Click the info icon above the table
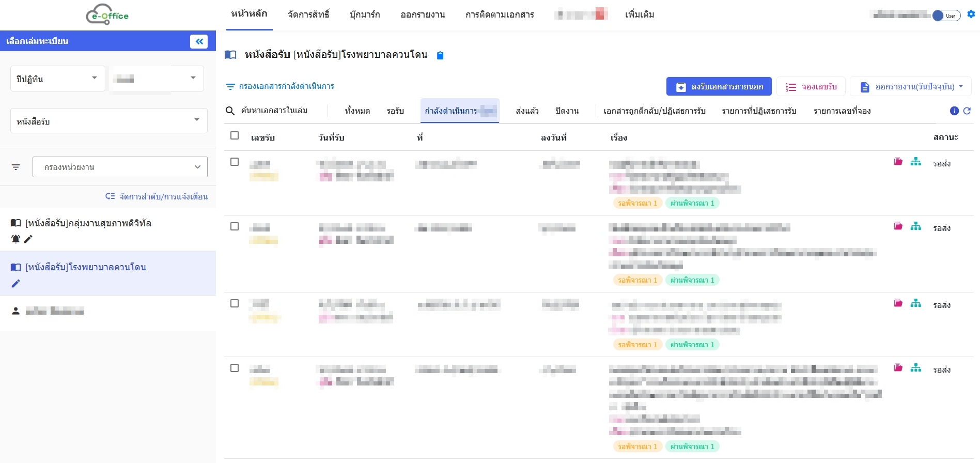 (954, 111)
